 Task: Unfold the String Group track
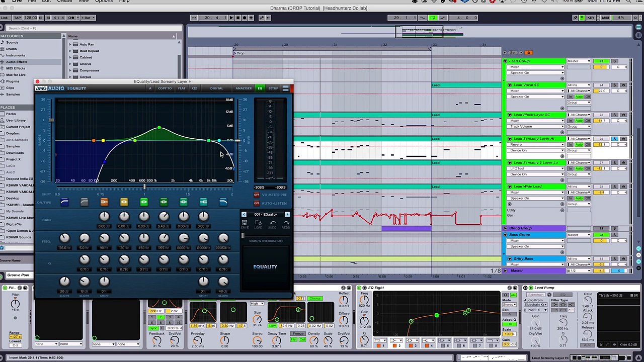505,228
